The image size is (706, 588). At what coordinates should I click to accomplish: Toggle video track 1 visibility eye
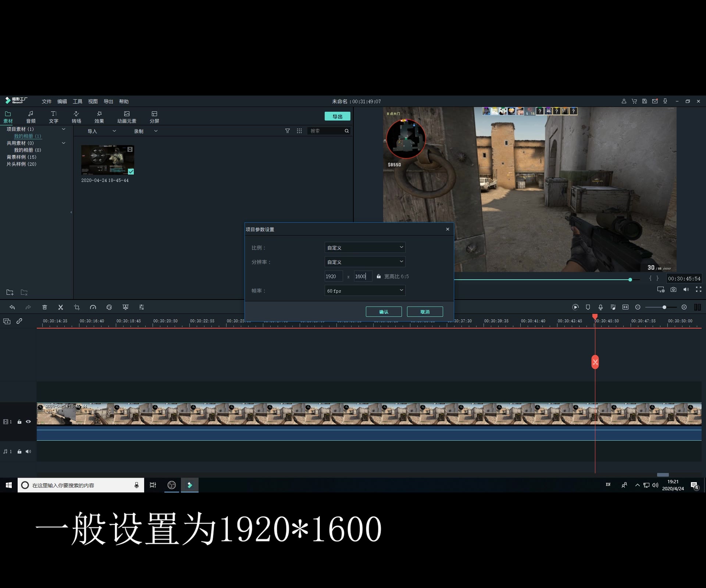point(28,422)
